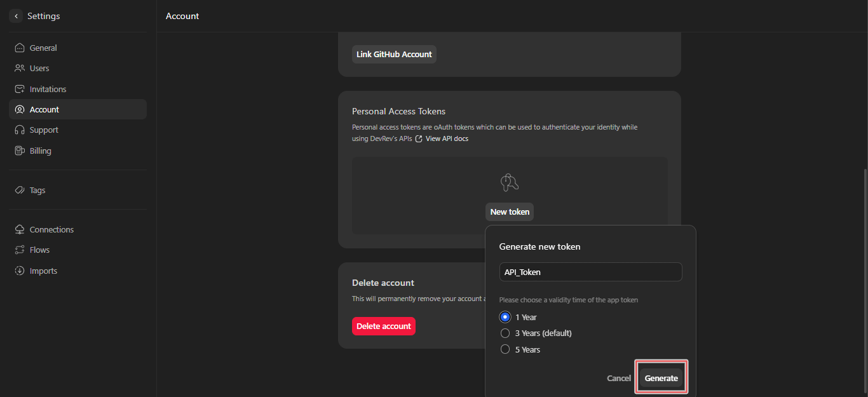Click the Flows icon in sidebar
The width and height of the screenshot is (868, 397).
pyautogui.click(x=20, y=250)
